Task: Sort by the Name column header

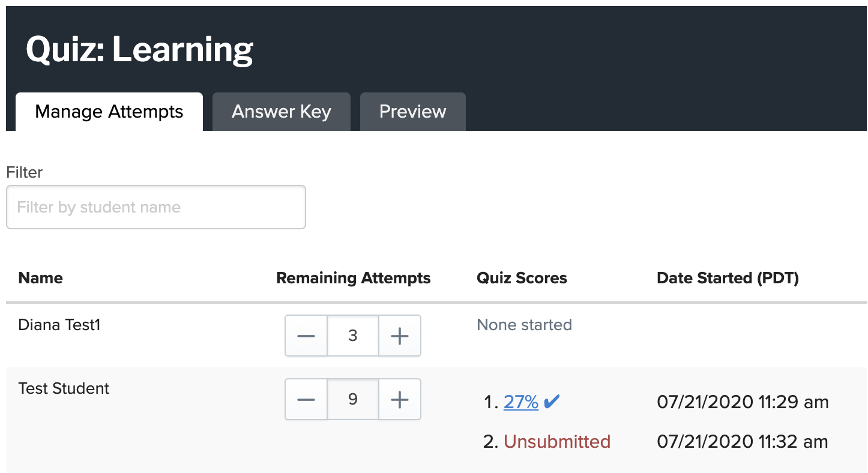Action: (40, 278)
